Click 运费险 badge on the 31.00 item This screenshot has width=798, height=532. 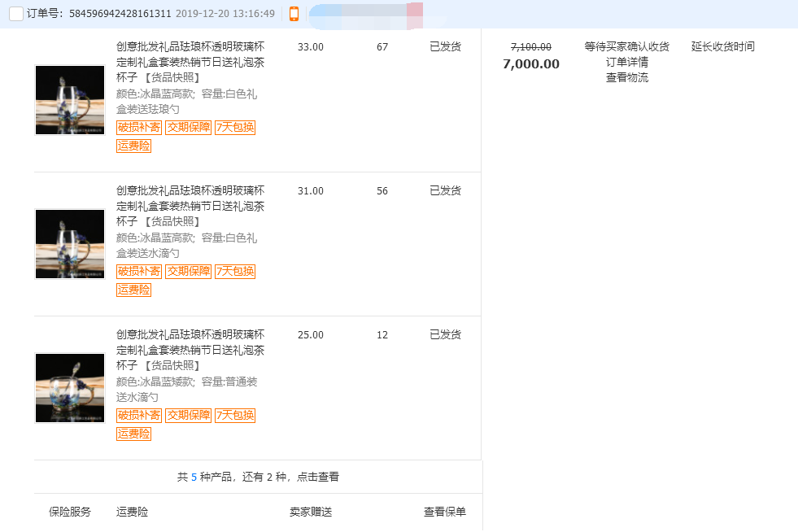coord(133,290)
